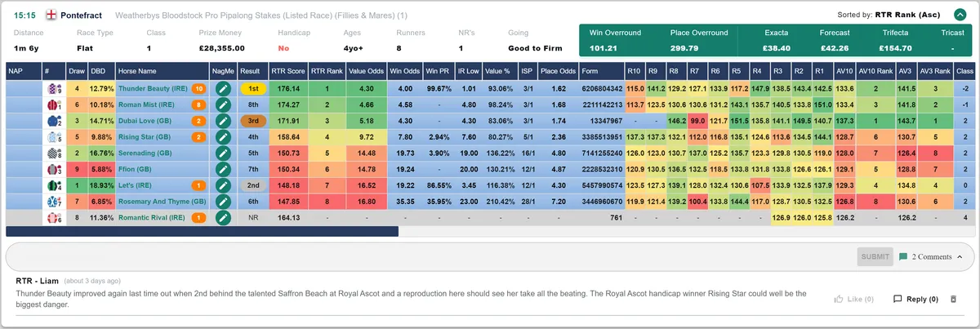
Task: Reply to Liam's comment
Action: click(915, 300)
